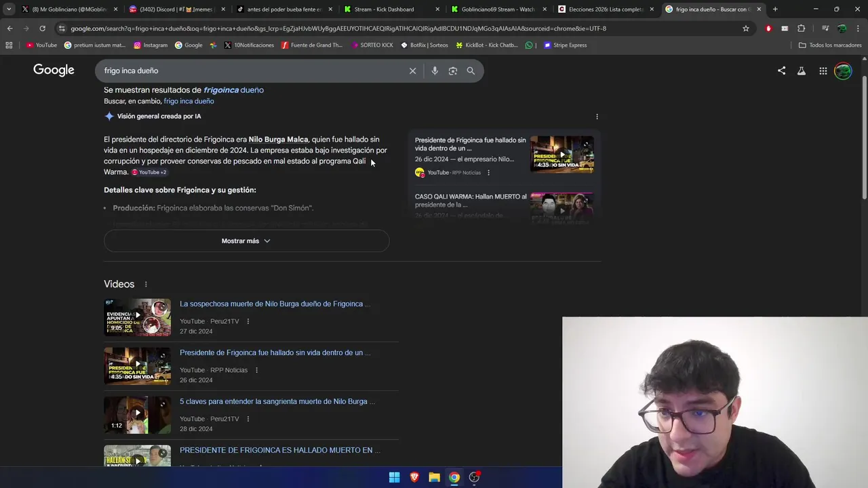Open the BotRix Sorteos bookmark
This screenshot has height=488, width=868.
click(x=424, y=45)
